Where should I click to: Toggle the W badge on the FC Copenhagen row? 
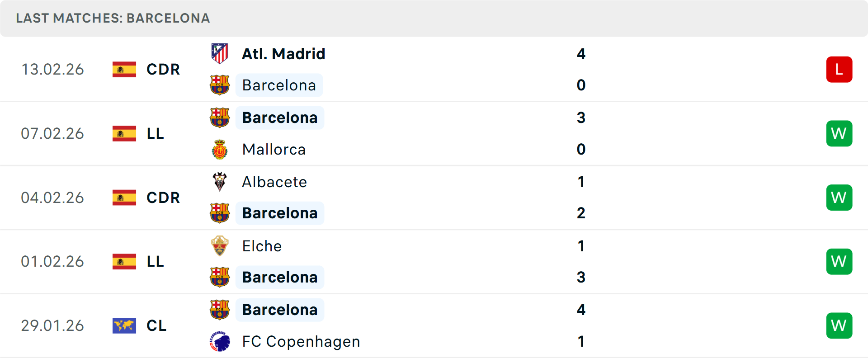coord(839,325)
